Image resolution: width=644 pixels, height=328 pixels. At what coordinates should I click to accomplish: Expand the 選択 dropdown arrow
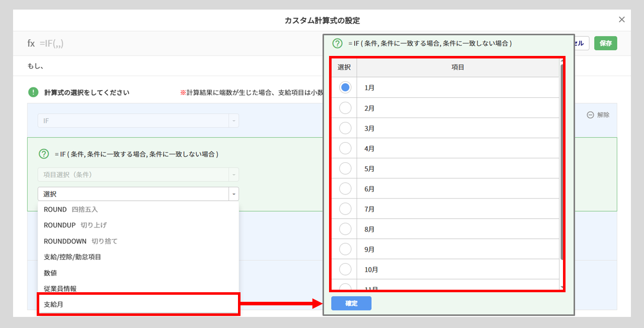tap(233, 194)
